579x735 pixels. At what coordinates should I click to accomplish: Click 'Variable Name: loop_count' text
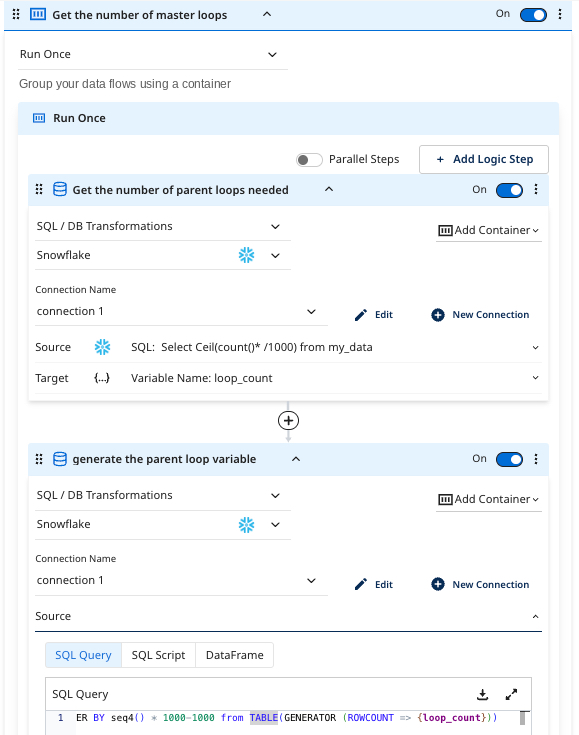202,378
